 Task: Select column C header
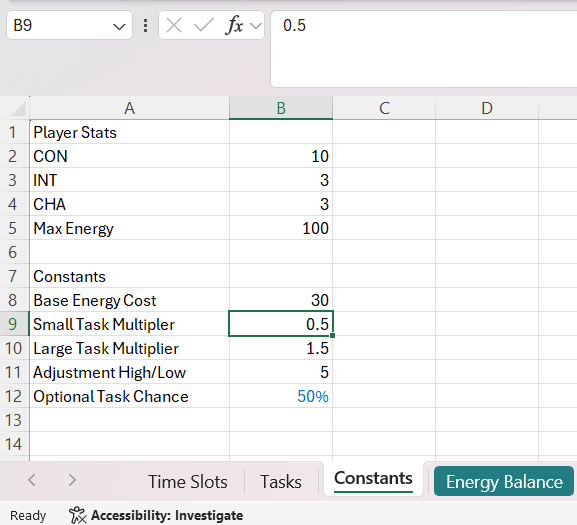click(384, 108)
